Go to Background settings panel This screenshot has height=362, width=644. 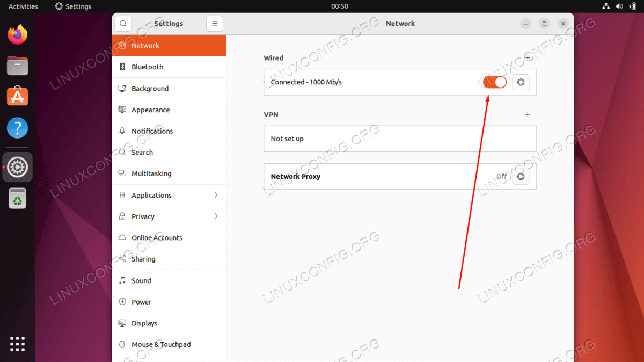[150, 89]
